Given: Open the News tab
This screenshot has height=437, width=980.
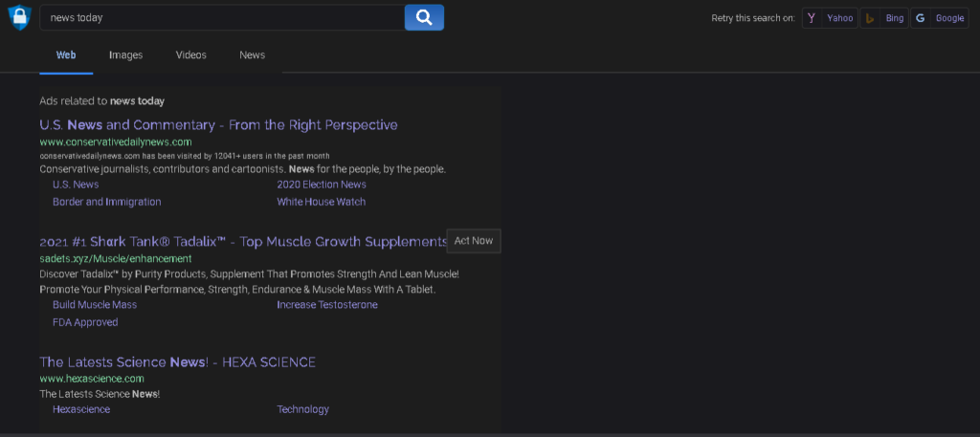Looking at the screenshot, I should point(252,55).
